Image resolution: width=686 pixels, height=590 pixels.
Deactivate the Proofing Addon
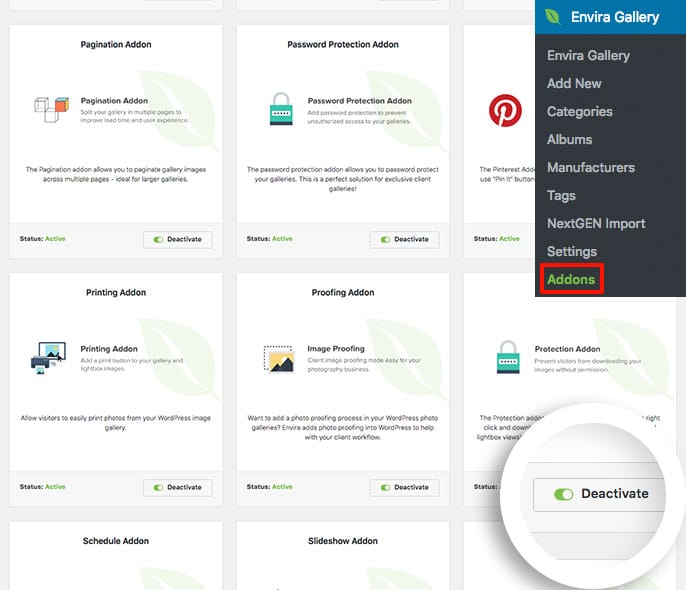click(405, 488)
